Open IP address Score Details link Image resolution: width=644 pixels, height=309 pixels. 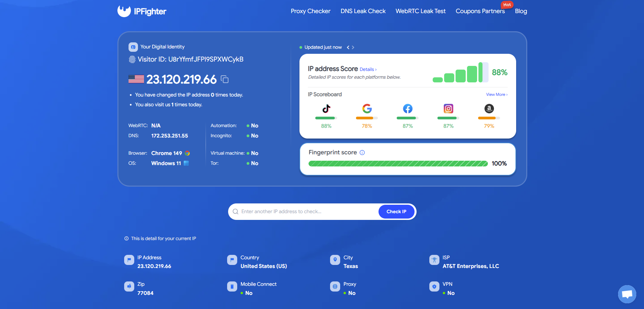[368, 69]
